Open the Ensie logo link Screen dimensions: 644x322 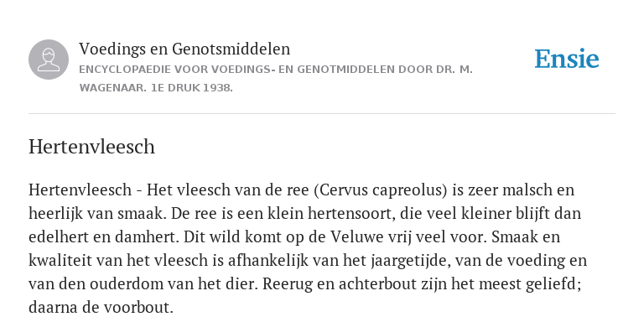[566, 59]
